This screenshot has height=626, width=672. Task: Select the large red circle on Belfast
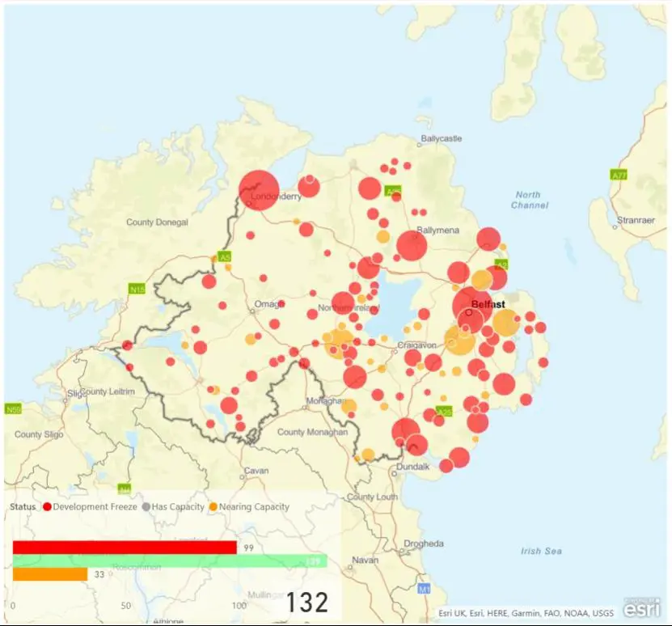tap(471, 305)
